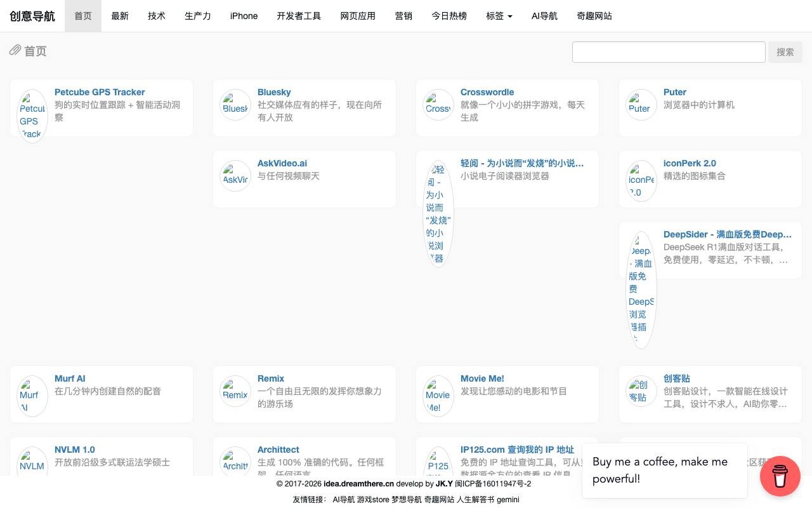Click the Puter circular logo
The height and width of the screenshot is (508, 812).
click(641, 105)
